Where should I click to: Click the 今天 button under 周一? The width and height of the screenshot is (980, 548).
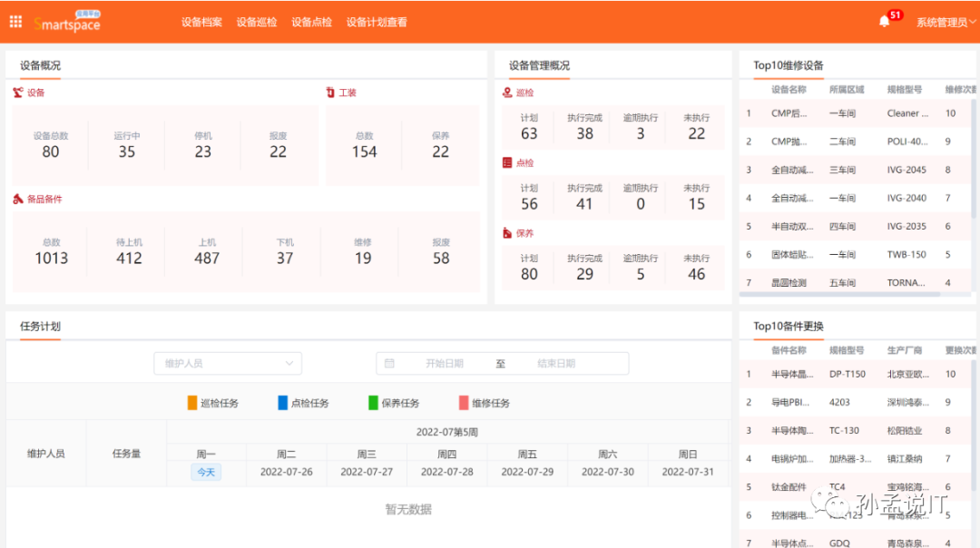pos(204,472)
